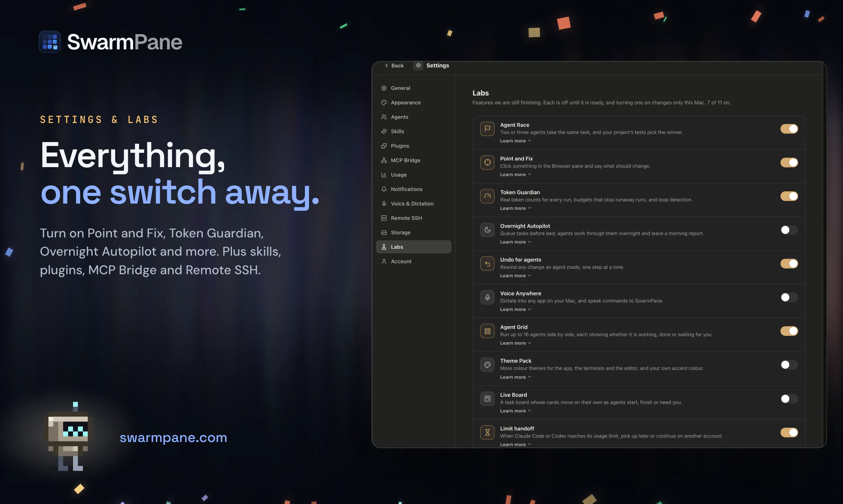Expand Learn more under Voice Anywhere
The image size is (843, 504).
click(515, 309)
